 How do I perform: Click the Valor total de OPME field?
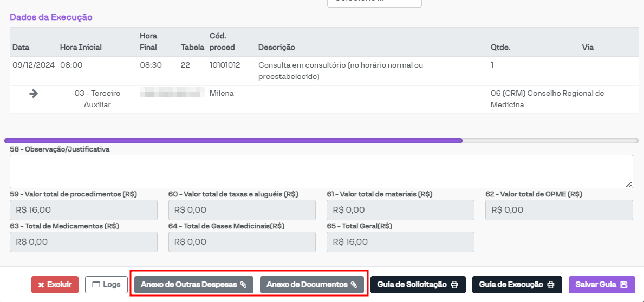558,210
